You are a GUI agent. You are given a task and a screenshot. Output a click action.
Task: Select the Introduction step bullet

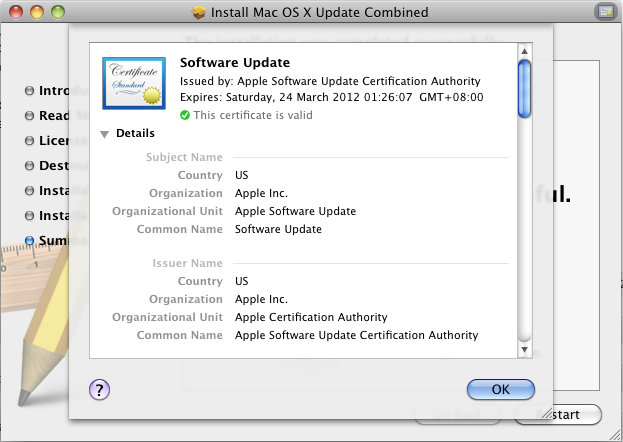pos(29,91)
